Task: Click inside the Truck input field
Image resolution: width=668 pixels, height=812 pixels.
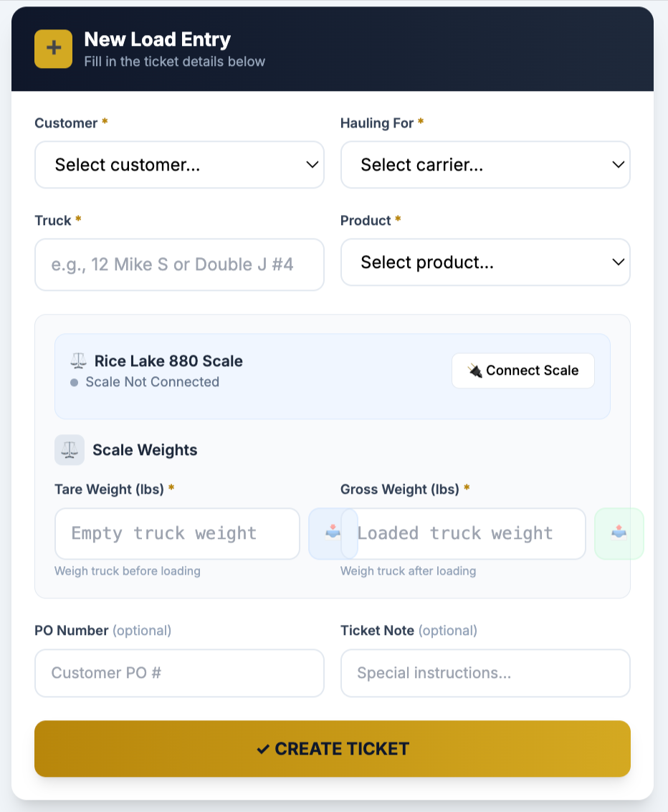Action: [179, 264]
